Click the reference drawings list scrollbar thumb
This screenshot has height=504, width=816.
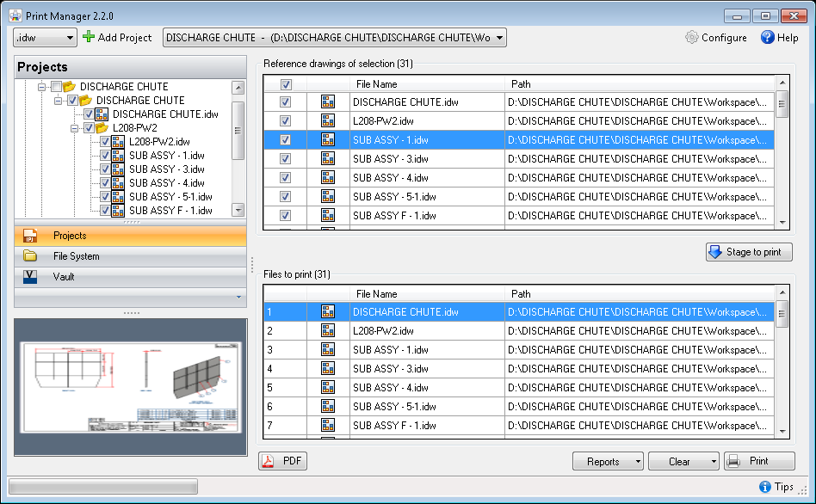click(782, 103)
